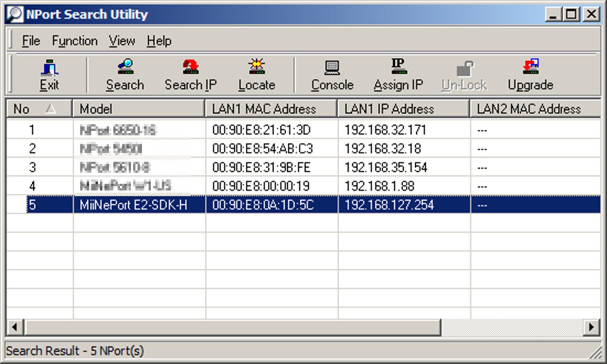Click the Search Result status bar text
Image resolution: width=607 pixels, height=364 pixels.
point(75,351)
